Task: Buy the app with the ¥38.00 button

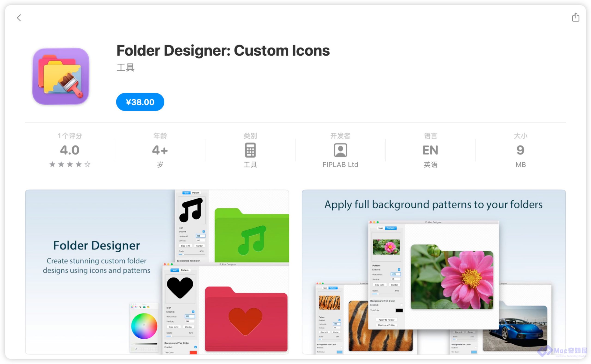Action: pyautogui.click(x=140, y=102)
